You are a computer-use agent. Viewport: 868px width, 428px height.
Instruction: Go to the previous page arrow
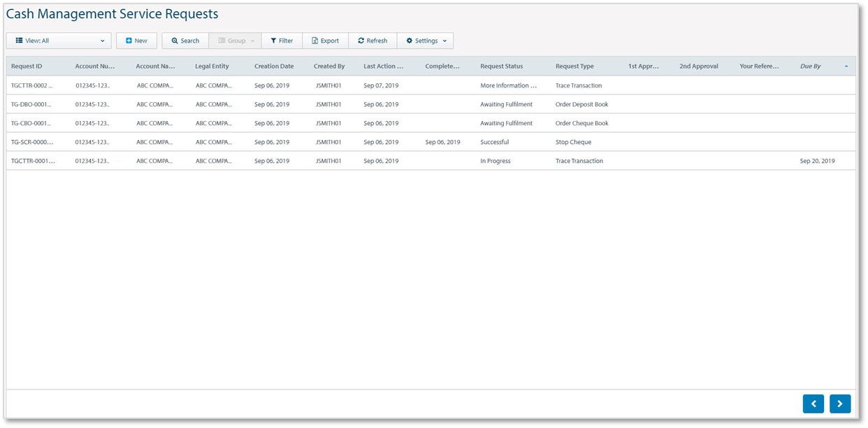pyautogui.click(x=813, y=404)
